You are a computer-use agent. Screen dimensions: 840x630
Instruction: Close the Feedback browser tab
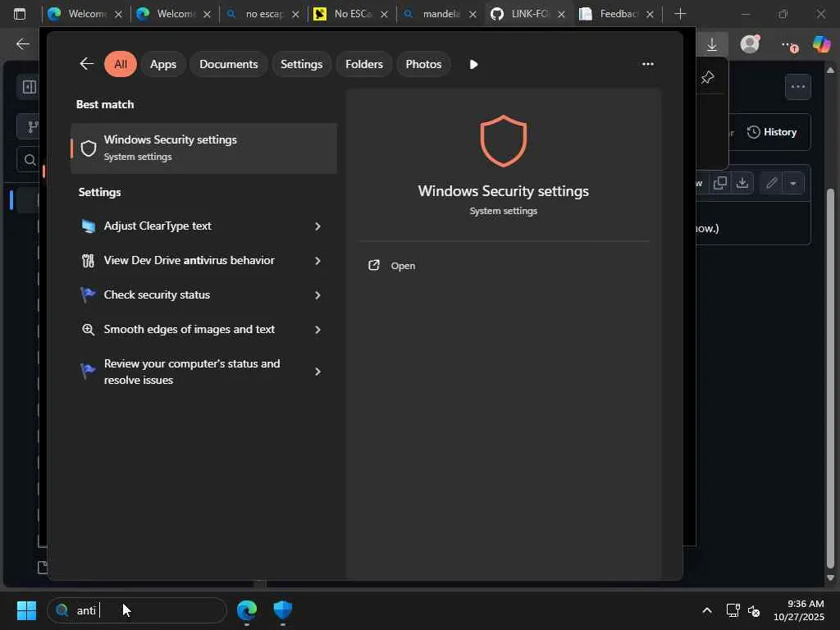click(x=650, y=15)
